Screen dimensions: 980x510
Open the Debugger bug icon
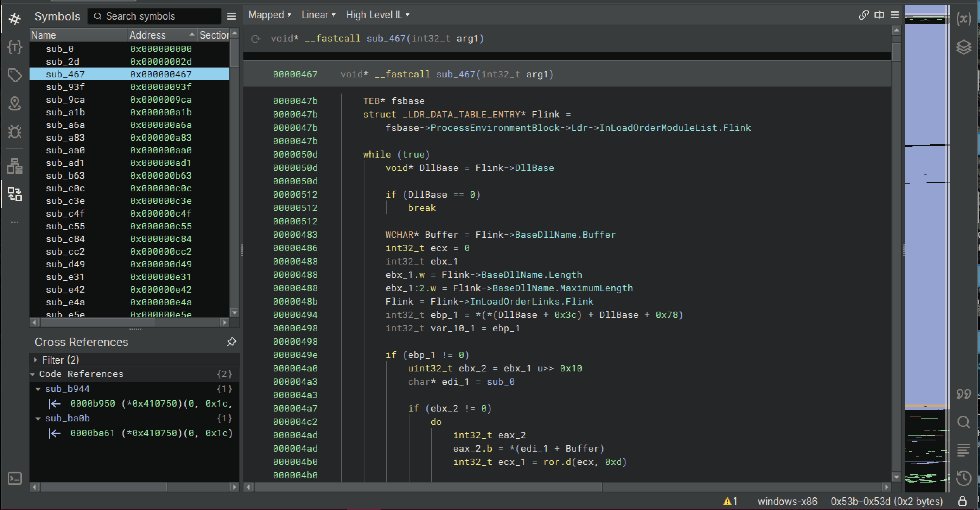(x=15, y=132)
